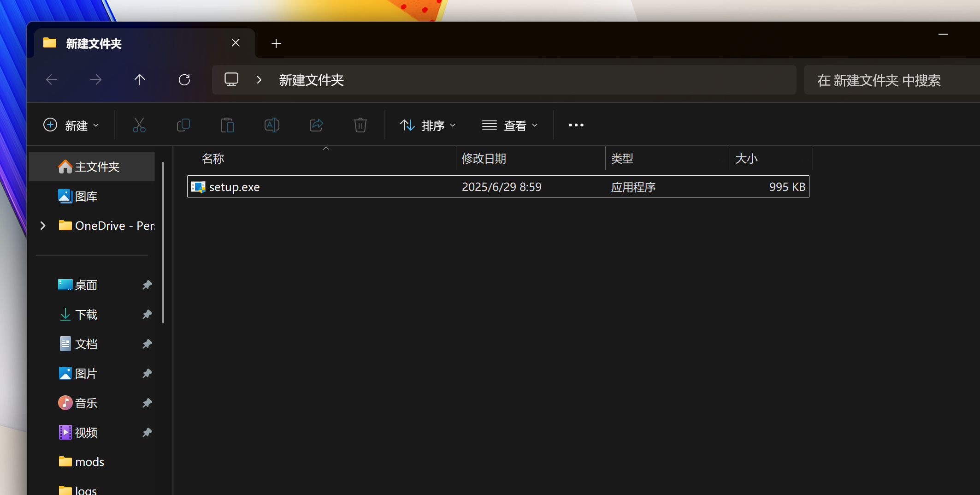Unpin 图片 using its pin icon

click(x=147, y=373)
